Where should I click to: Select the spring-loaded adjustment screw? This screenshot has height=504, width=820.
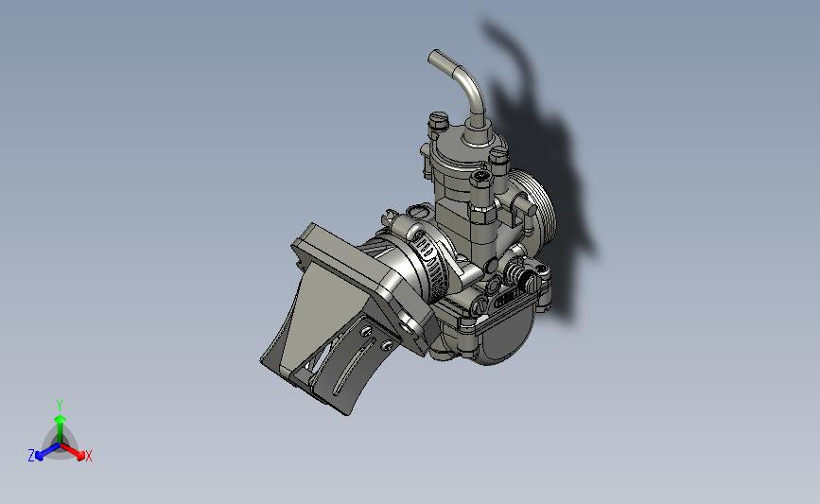click(x=521, y=276)
